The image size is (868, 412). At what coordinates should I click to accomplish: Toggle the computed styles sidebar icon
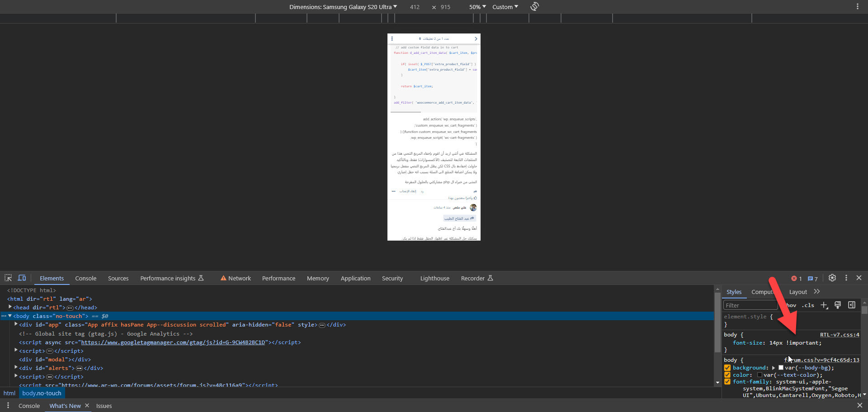pos(852,305)
